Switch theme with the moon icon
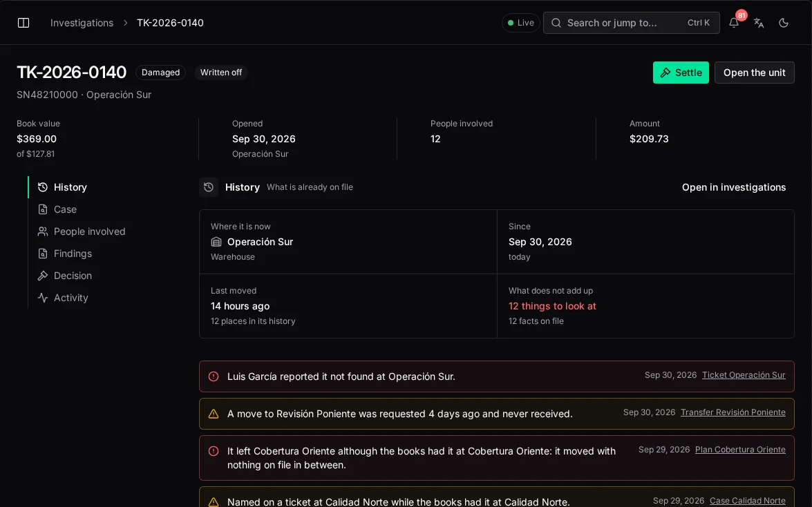Image resolution: width=812 pixels, height=507 pixels. coord(784,23)
